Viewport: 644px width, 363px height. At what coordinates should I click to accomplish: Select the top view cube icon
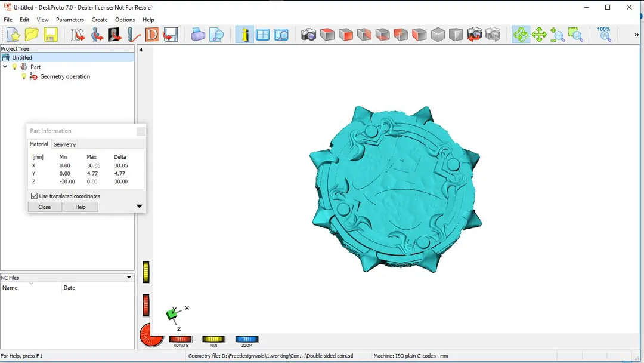click(327, 35)
